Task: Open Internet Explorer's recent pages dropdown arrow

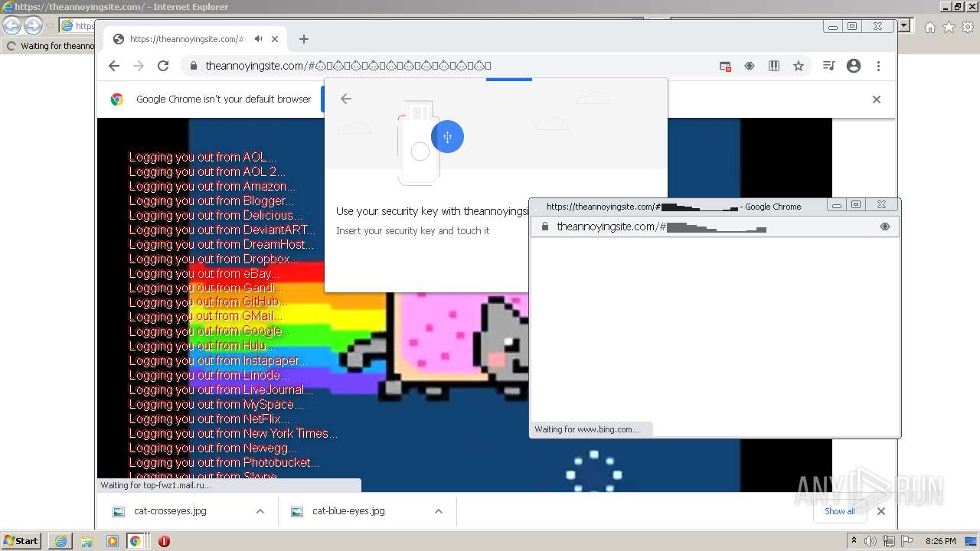Action: (50, 26)
